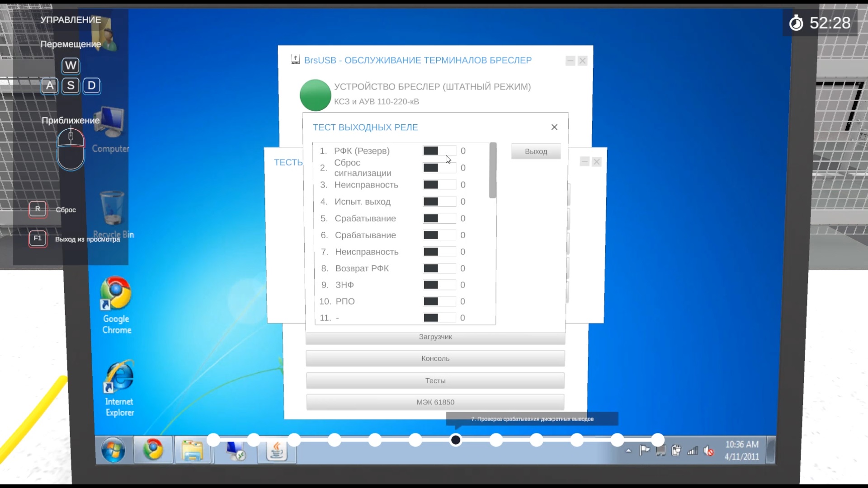Show hidden tray icons arrow
The width and height of the screenshot is (868, 488).
pos(628,450)
